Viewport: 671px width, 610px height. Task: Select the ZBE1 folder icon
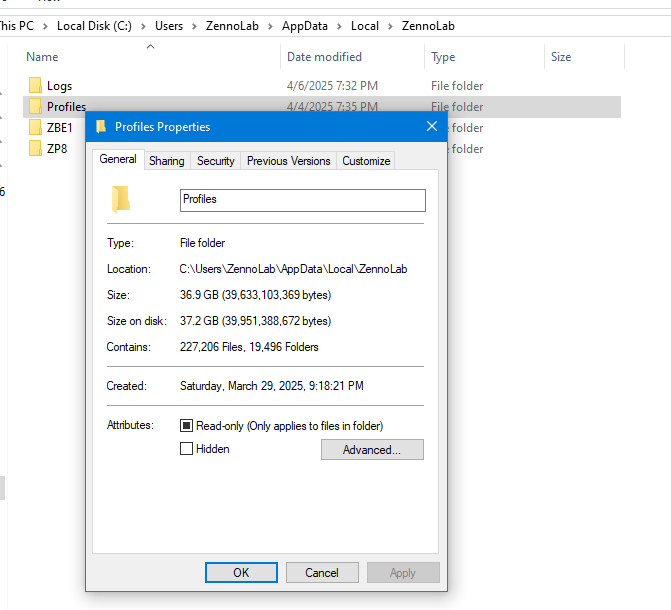point(35,127)
